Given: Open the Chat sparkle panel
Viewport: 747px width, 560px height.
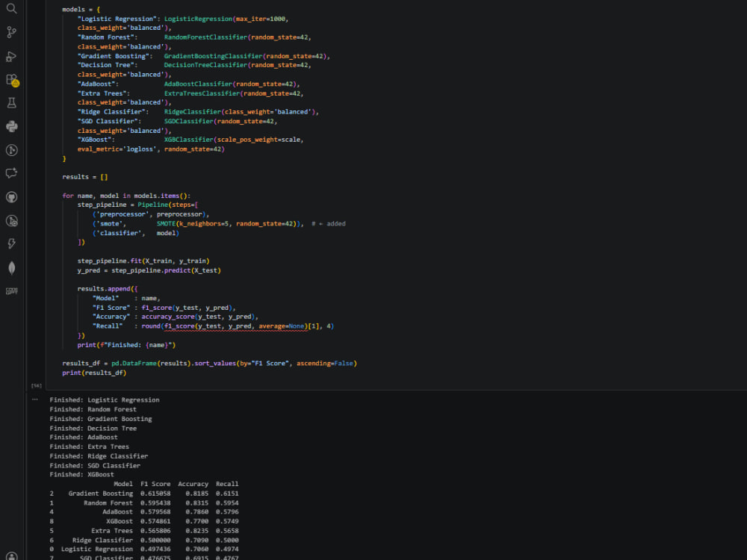Looking at the screenshot, I should (11, 173).
